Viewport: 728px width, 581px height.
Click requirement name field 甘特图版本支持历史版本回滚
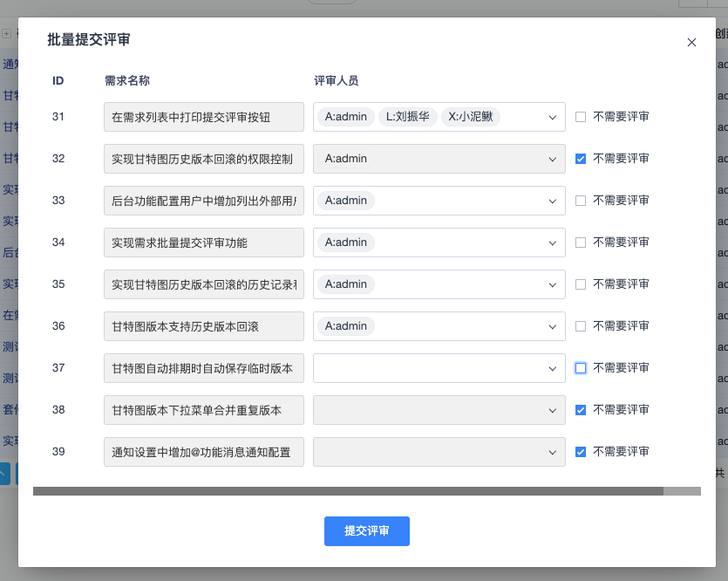coord(204,326)
